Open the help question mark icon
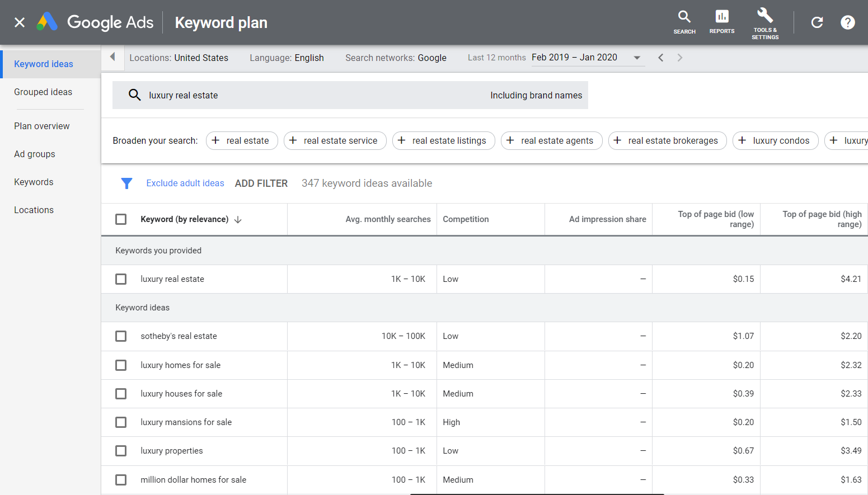This screenshot has height=495, width=868. pyautogui.click(x=848, y=22)
